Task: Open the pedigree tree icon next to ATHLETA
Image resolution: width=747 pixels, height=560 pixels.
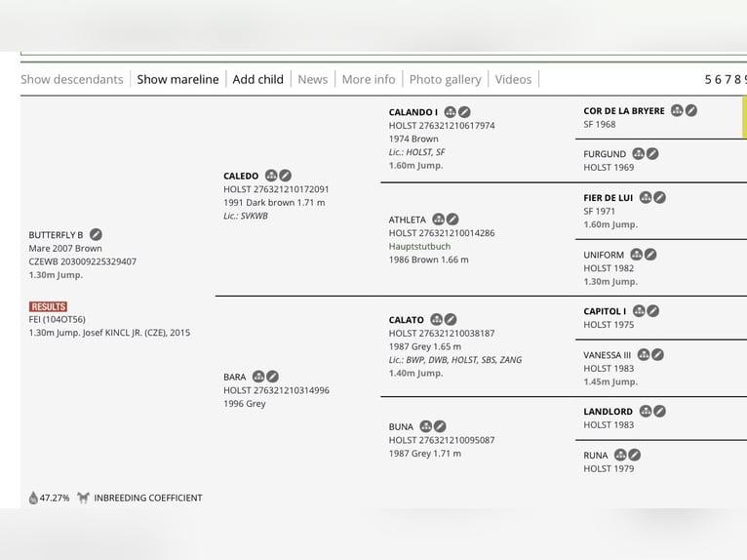Action: (438, 220)
